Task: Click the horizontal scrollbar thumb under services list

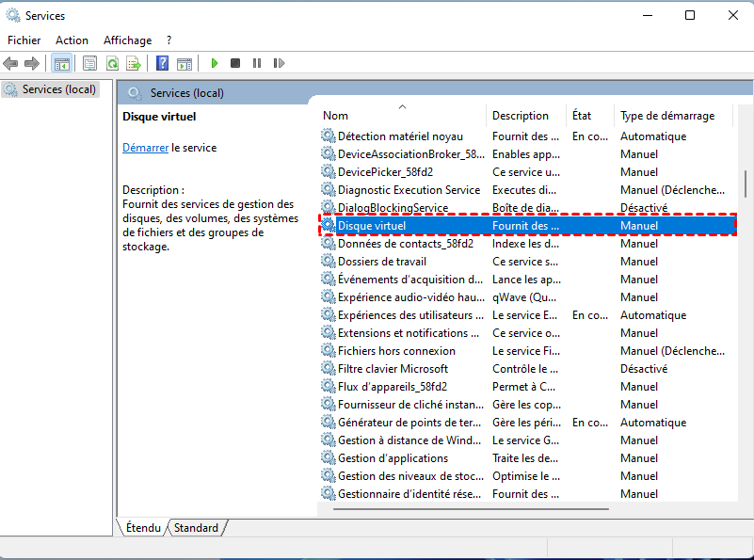Action: tap(471, 508)
